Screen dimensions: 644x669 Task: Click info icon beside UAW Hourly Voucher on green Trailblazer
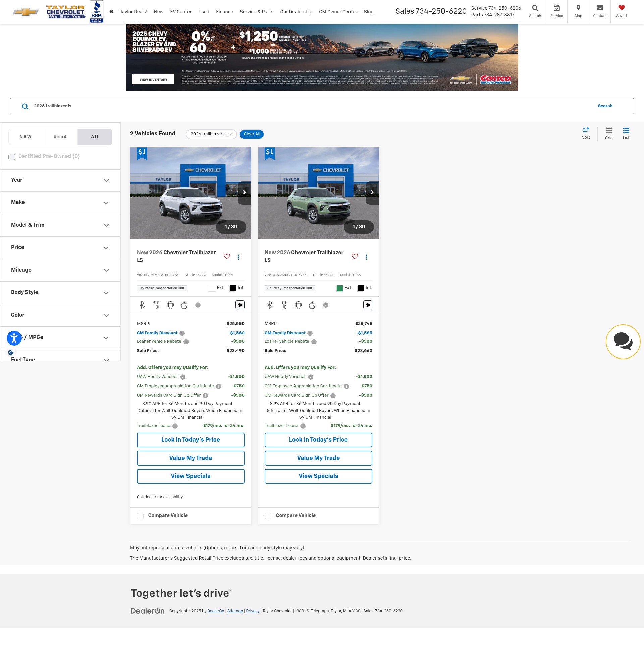pos(310,377)
